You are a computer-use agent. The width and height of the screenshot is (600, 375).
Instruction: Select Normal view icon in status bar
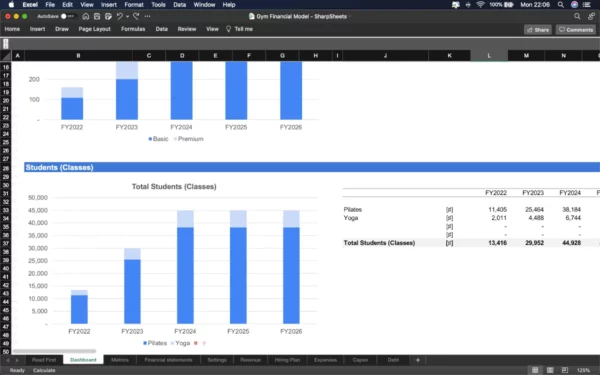[x=535, y=370]
